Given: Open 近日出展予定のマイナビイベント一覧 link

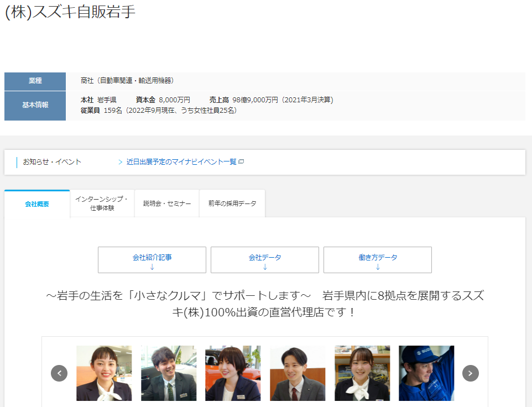Looking at the screenshot, I should coord(181,162).
